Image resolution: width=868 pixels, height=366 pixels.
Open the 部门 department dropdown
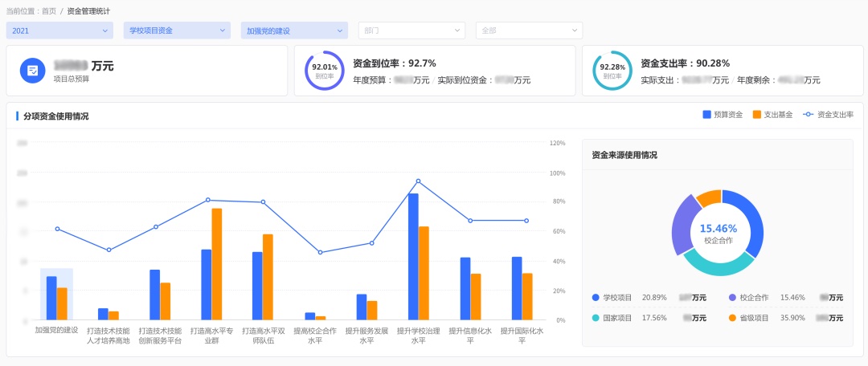pos(411,31)
